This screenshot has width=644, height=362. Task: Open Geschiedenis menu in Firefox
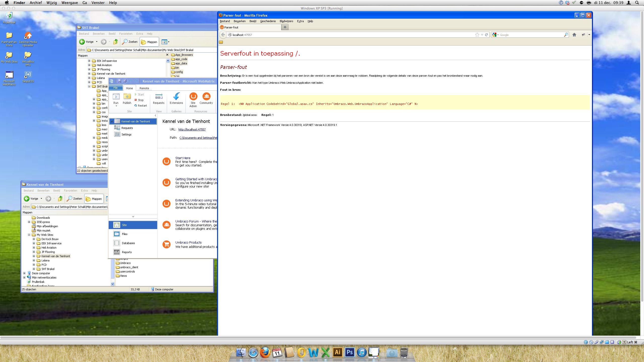(x=268, y=21)
